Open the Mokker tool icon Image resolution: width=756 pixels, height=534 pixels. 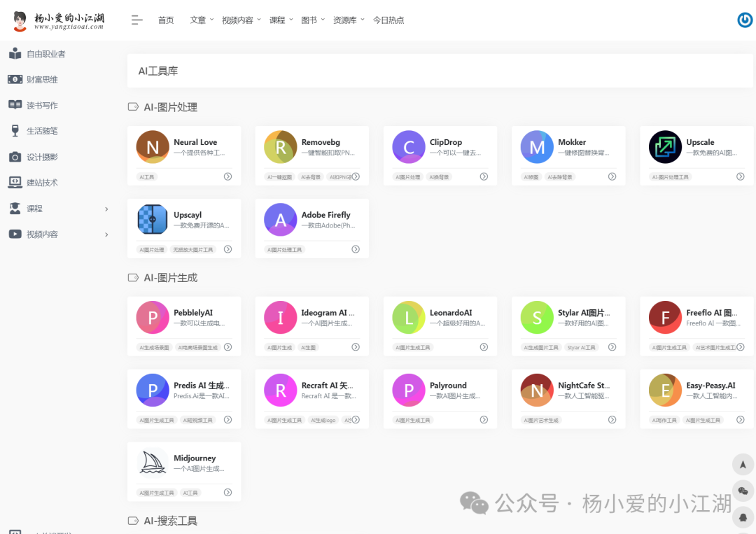point(537,147)
